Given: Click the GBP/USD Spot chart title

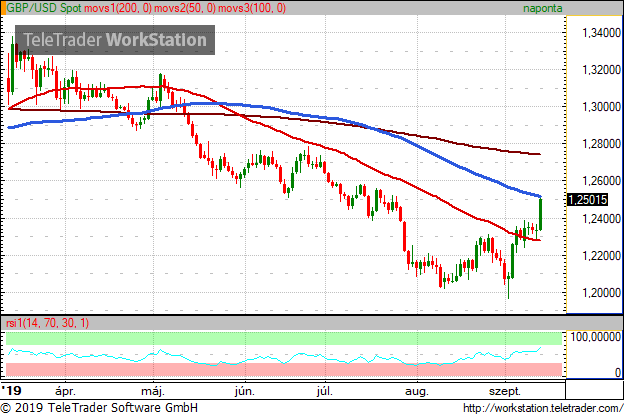Looking at the screenshot, I should pos(44,8).
